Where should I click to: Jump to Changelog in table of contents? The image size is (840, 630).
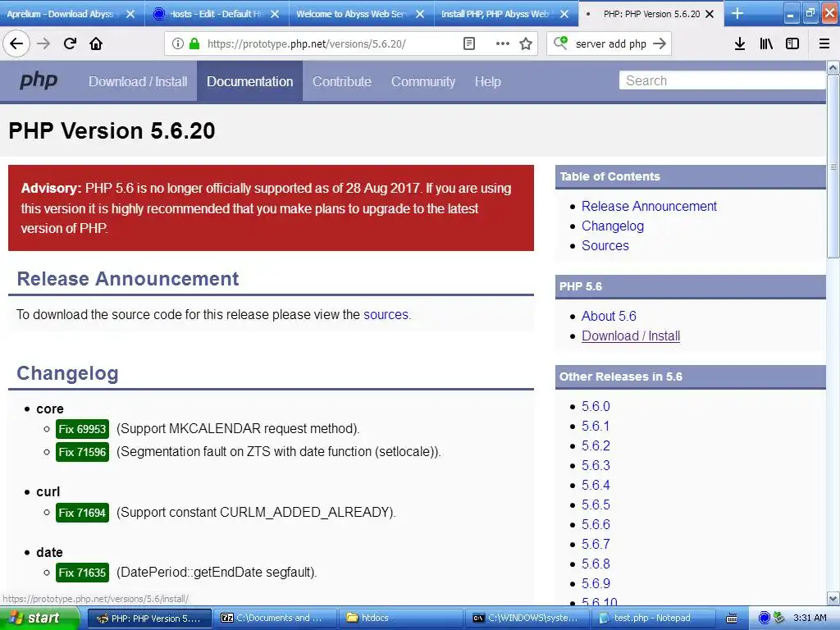pyautogui.click(x=612, y=226)
